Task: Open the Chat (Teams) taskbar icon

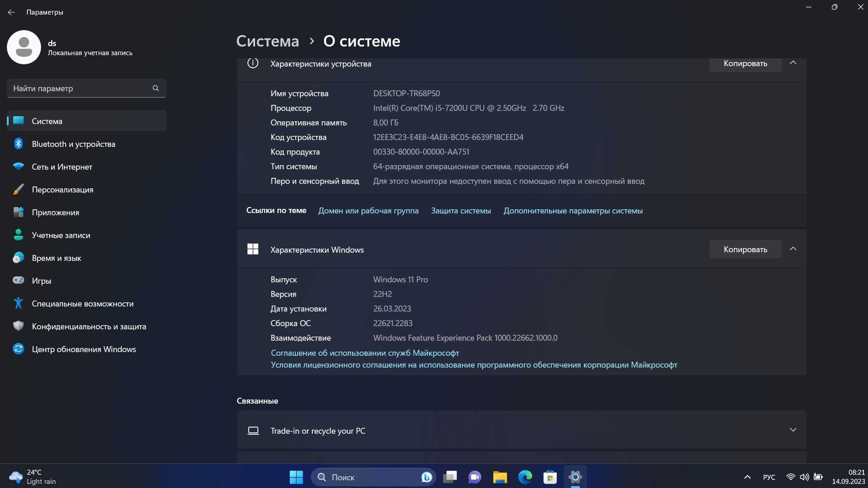Action: tap(475, 477)
